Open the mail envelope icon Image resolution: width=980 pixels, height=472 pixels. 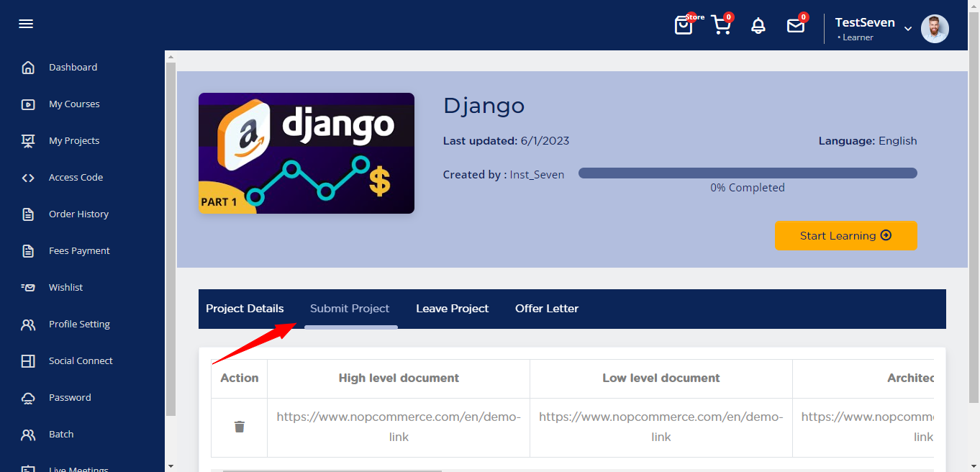tap(795, 26)
